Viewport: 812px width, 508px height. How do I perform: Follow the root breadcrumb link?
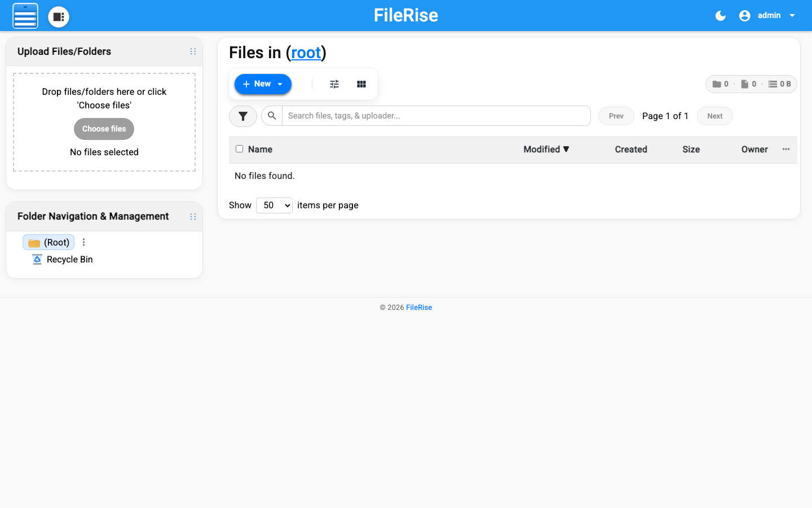pos(306,52)
